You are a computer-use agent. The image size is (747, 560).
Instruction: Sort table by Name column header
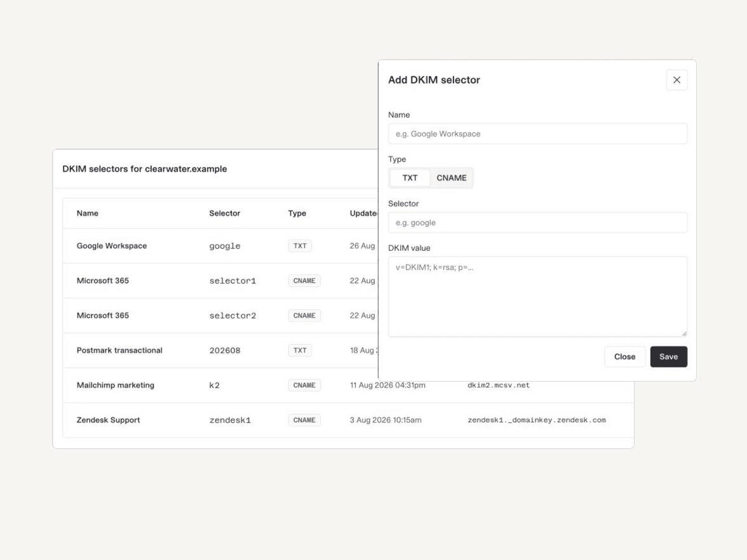point(88,213)
